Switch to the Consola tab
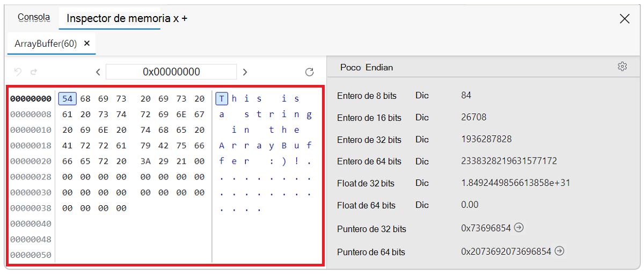 tap(34, 18)
